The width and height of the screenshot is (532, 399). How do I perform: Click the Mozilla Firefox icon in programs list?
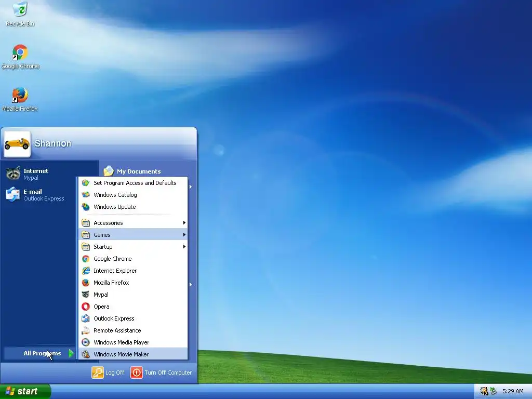(x=86, y=283)
